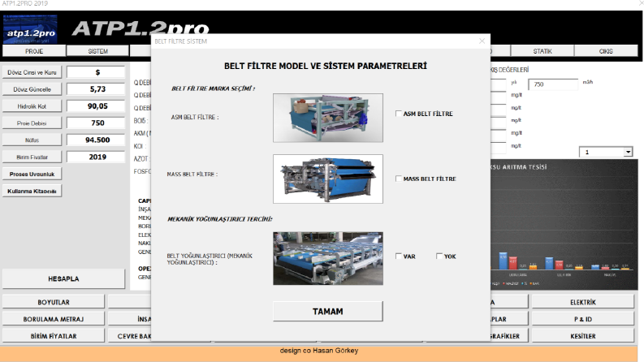Click the population field 94.500
644x362 pixels.
click(x=96, y=140)
